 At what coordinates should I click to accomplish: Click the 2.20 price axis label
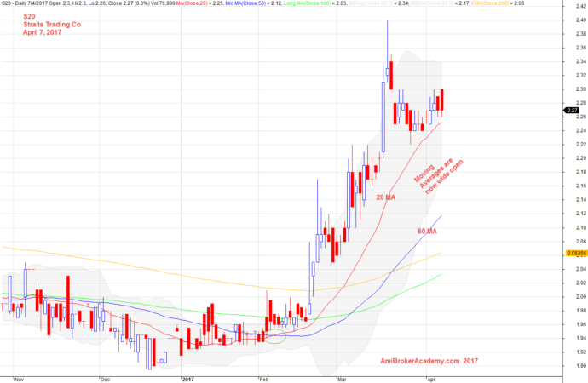click(581, 158)
